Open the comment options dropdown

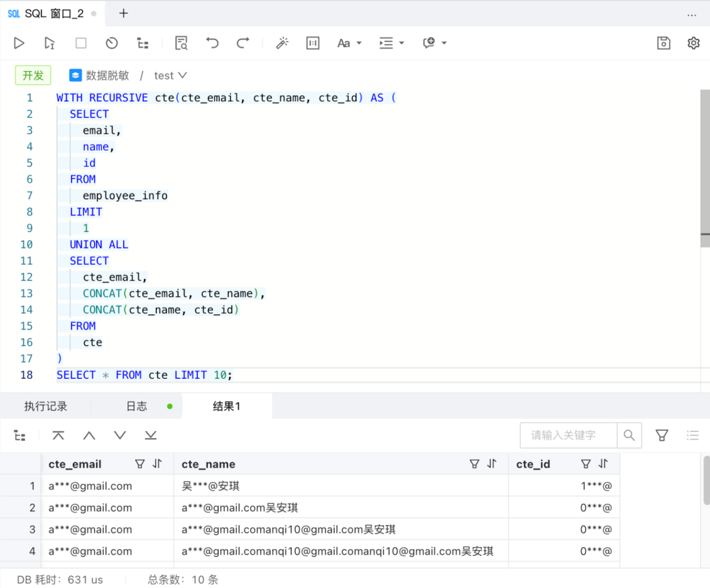[435, 43]
